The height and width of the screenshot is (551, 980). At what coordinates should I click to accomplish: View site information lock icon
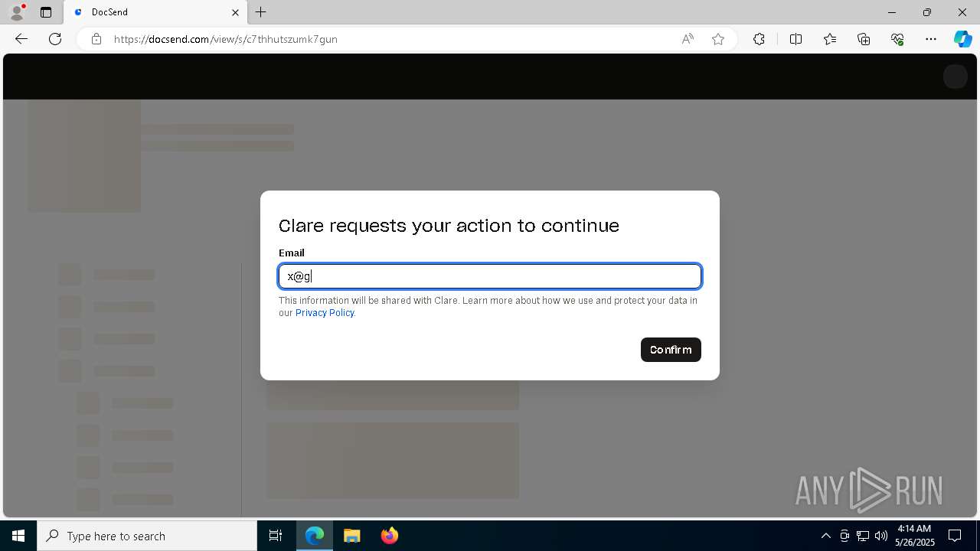click(x=96, y=39)
